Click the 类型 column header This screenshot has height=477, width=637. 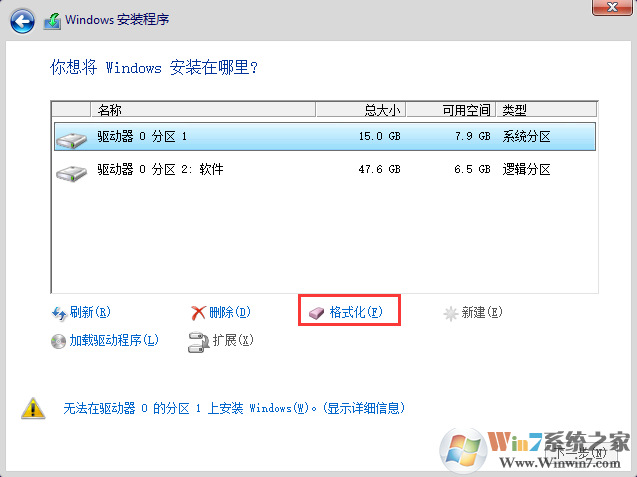545,110
